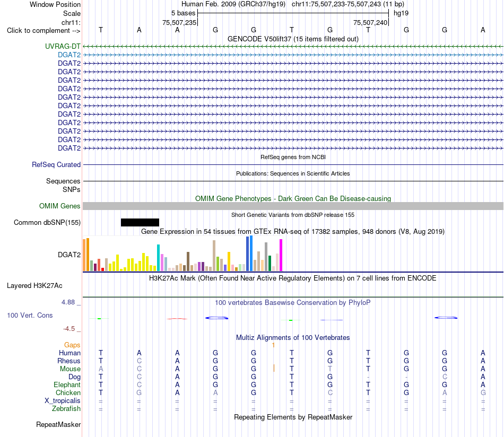Open RefSeq Curated track label
Image resolution: width=504 pixels, height=437 pixels.
56,164
